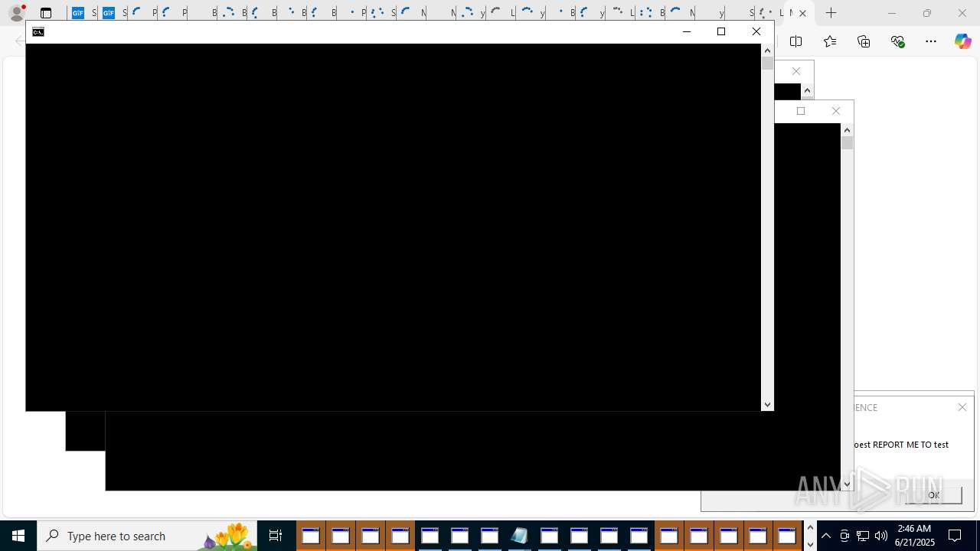Screen dimensions: 980x551
Task: Open the clock showing 2:46 AM
Action: point(914,536)
